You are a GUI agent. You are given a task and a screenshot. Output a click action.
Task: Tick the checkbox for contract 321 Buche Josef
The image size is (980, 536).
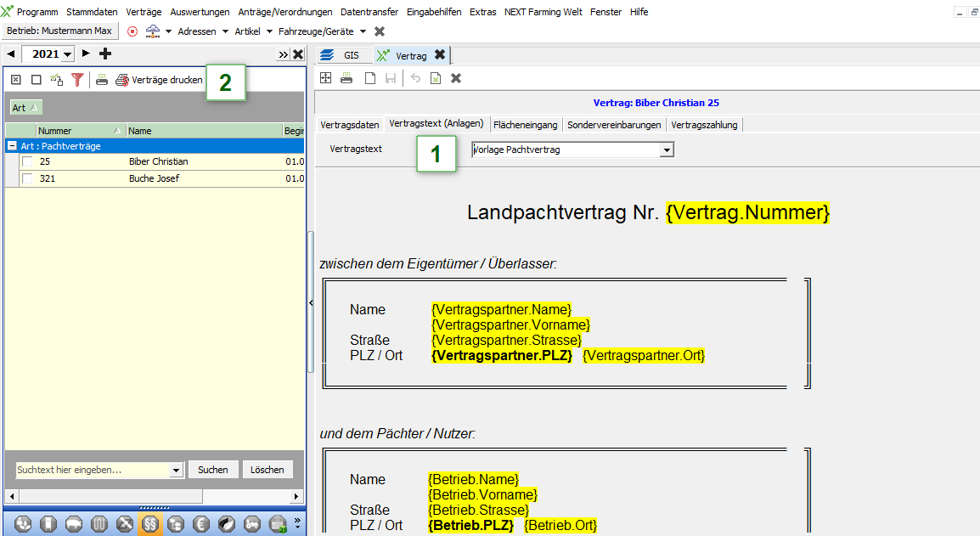tap(28, 178)
